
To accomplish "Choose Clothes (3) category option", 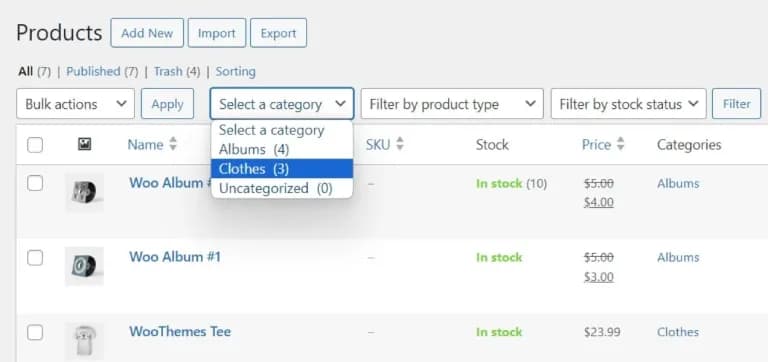I will point(282,169).
